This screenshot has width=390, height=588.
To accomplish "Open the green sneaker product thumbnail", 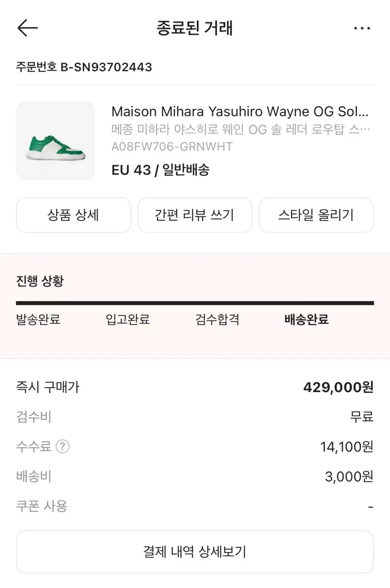I will pyautogui.click(x=55, y=141).
